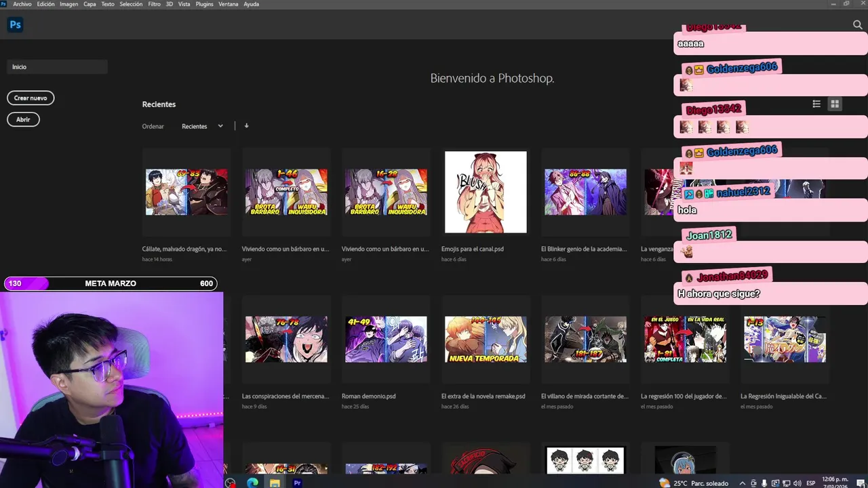Click the chat message 'hola'

point(687,210)
